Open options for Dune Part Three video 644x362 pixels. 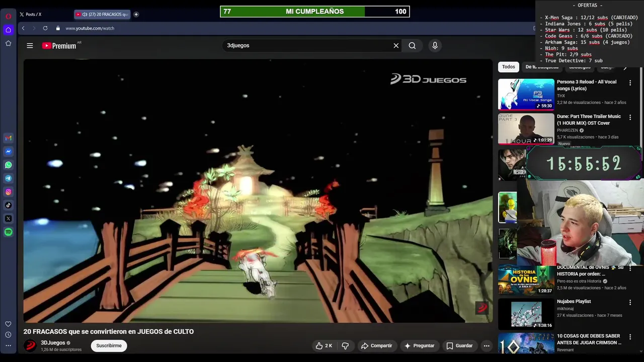tap(630, 117)
